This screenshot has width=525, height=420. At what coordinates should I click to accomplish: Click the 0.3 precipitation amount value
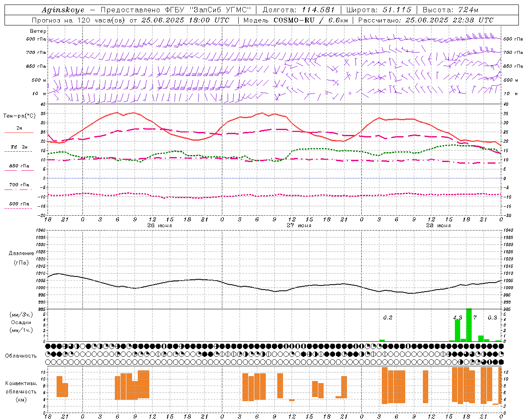pos(492,317)
